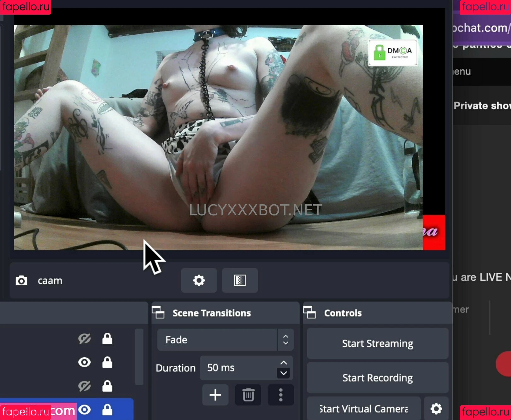Hide the visible source using its eye toggle
Image resolution: width=511 pixels, height=420 pixels.
point(84,362)
